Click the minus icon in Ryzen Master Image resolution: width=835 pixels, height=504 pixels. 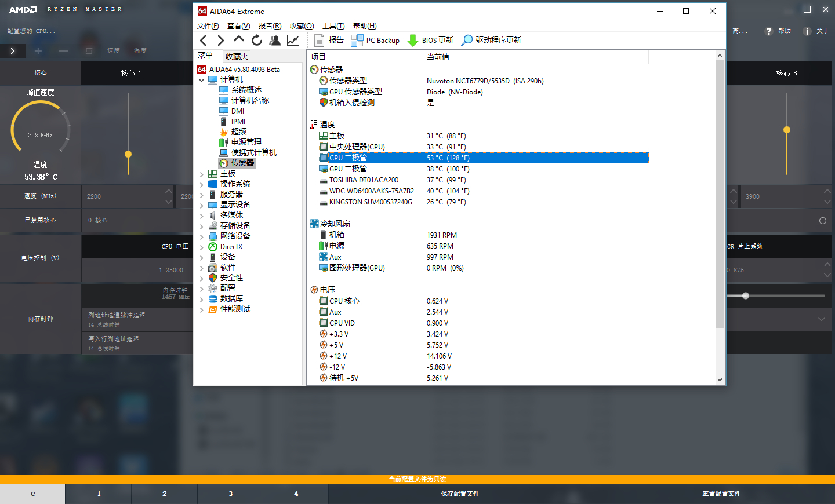click(x=64, y=51)
